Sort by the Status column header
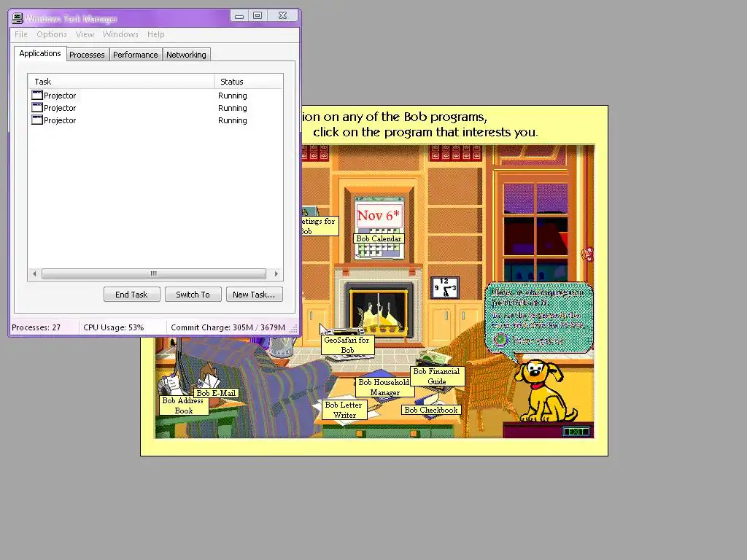The image size is (747, 560). click(x=249, y=82)
